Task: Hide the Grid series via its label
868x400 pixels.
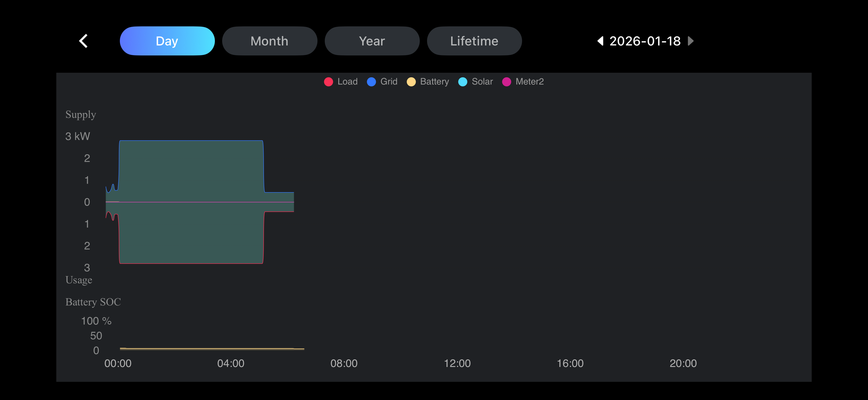Action: [x=389, y=82]
